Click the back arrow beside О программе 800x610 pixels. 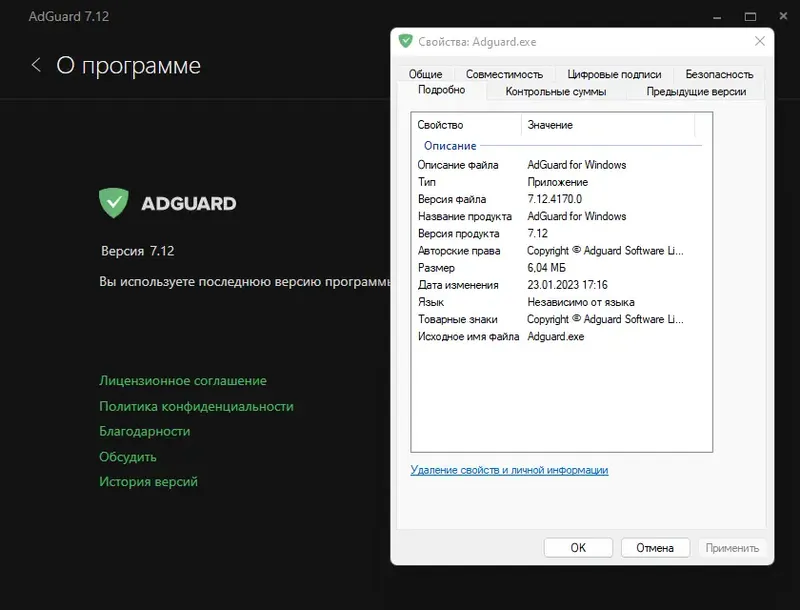[36, 64]
